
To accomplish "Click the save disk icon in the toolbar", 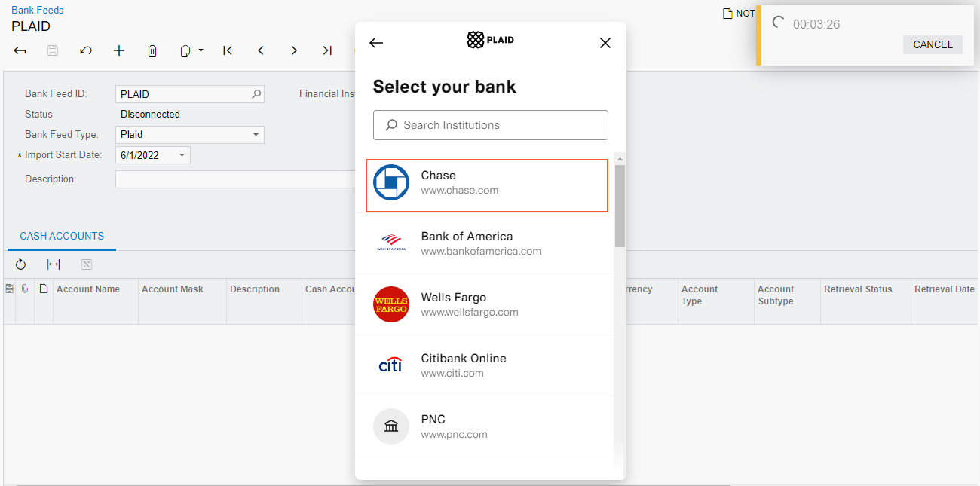I will coord(53,50).
